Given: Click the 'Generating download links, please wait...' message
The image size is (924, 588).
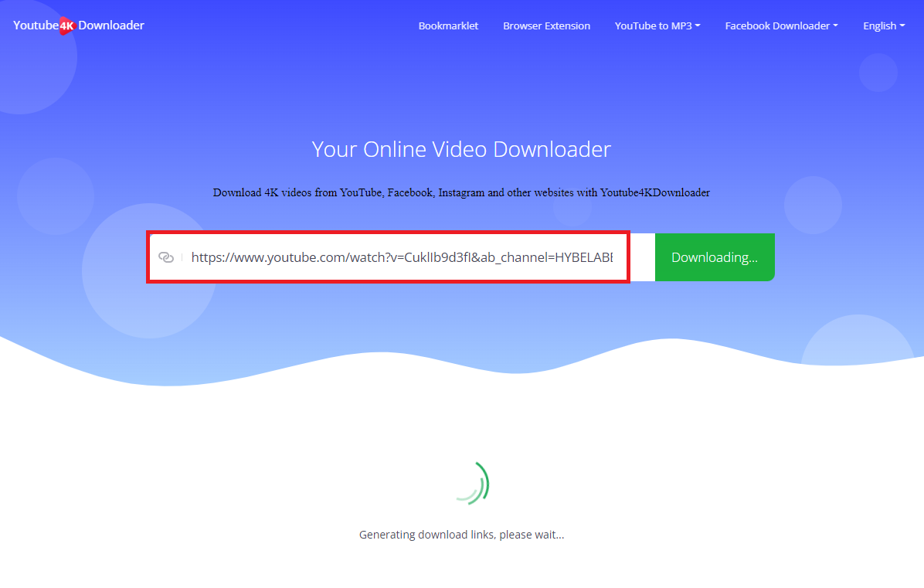Looking at the screenshot, I should (461, 535).
